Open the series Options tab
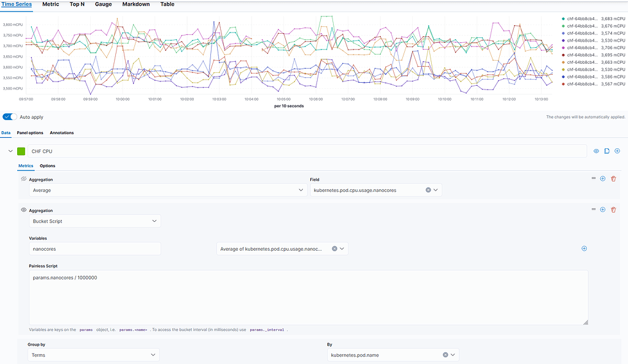This screenshot has width=628, height=364. click(x=47, y=165)
